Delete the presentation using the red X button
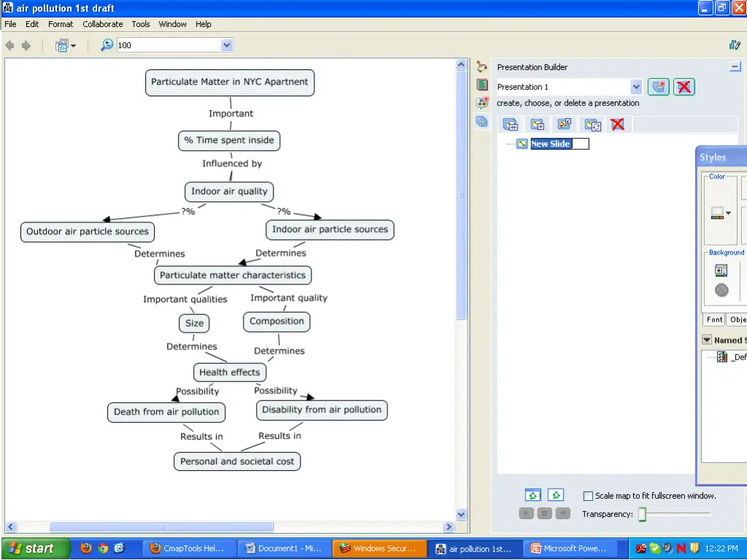This screenshot has height=560, width=747. click(684, 87)
